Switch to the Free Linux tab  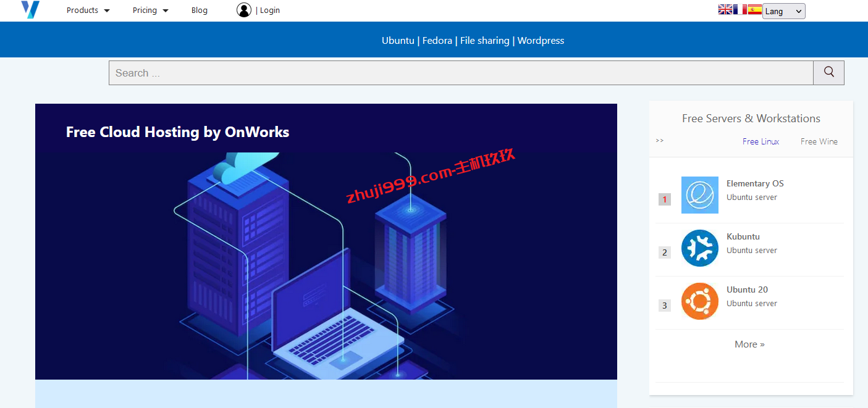click(761, 141)
